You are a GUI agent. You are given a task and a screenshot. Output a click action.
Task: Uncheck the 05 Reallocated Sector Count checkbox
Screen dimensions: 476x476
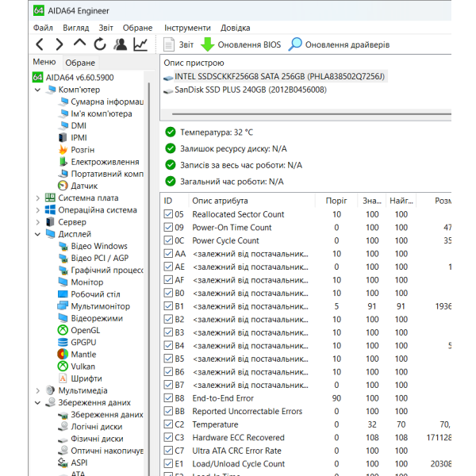point(168,214)
